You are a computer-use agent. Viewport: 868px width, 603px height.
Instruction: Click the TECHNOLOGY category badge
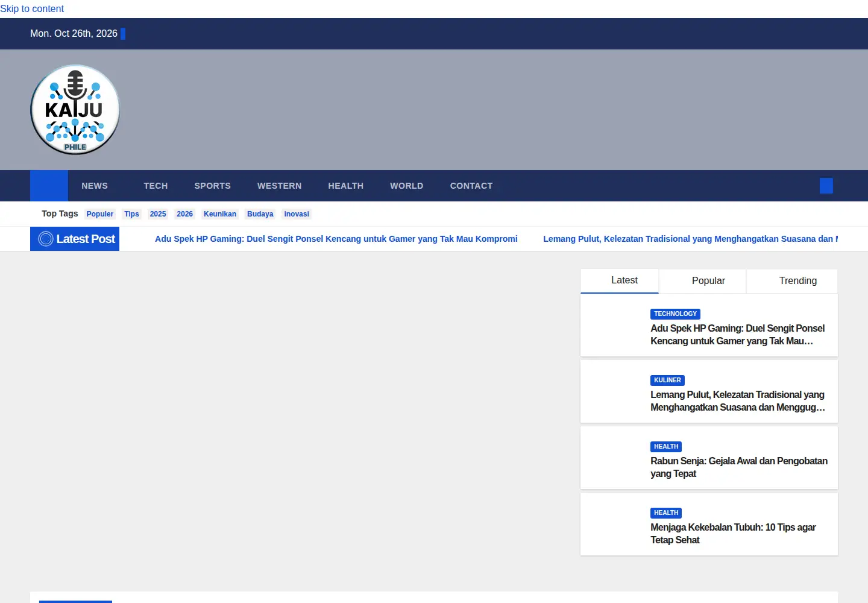[x=675, y=314]
